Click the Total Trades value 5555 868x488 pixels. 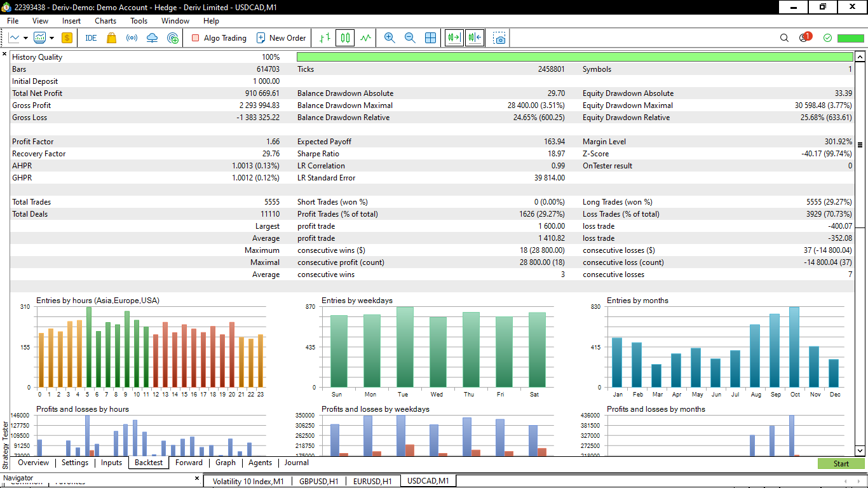coord(272,202)
